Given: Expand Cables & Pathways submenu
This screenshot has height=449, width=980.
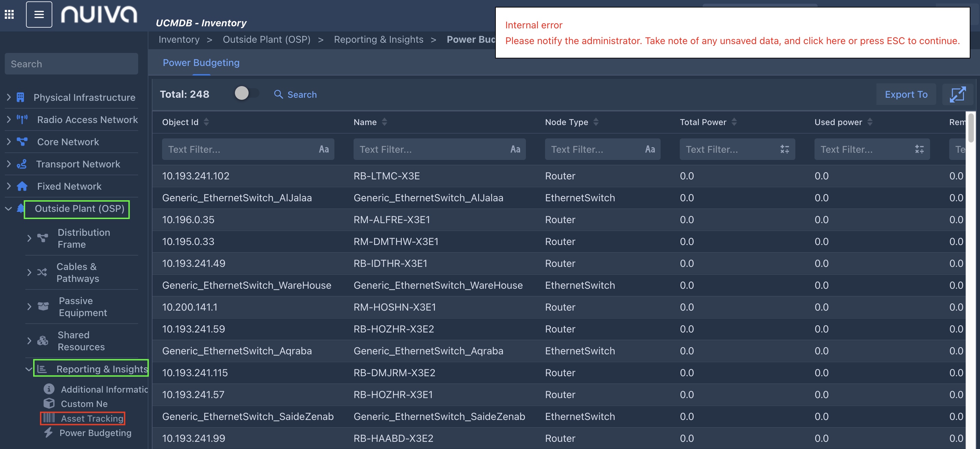Looking at the screenshot, I should click(x=29, y=272).
